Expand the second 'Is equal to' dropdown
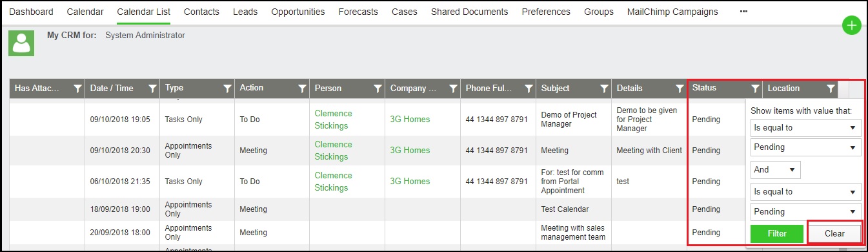 click(806, 192)
